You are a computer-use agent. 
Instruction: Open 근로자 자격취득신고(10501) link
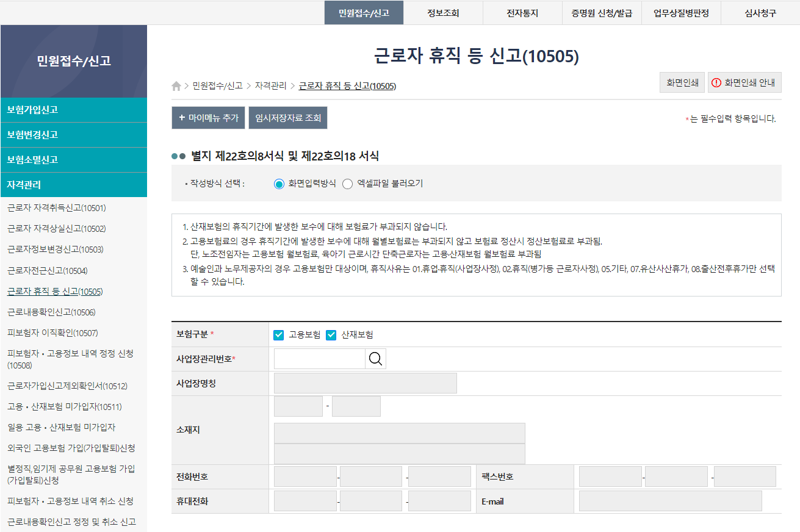[x=56, y=208]
